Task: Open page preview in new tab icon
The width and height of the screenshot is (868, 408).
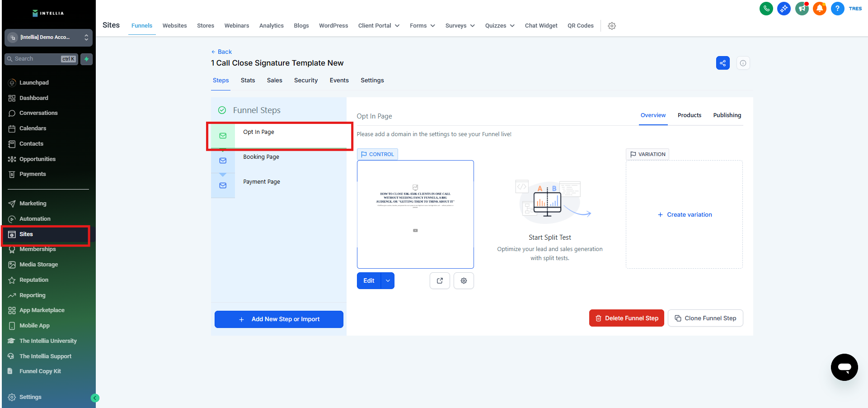Action: pyautogui.click(x=440, y=280)
